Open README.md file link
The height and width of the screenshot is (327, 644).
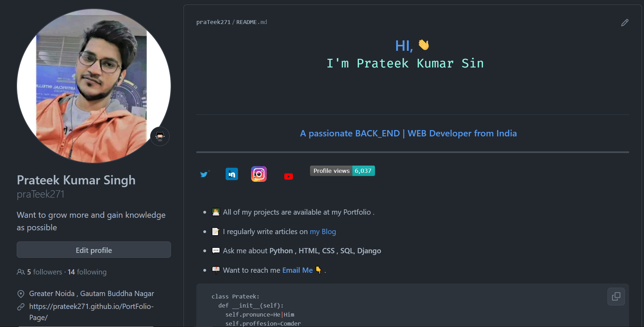tap(252, 22)
